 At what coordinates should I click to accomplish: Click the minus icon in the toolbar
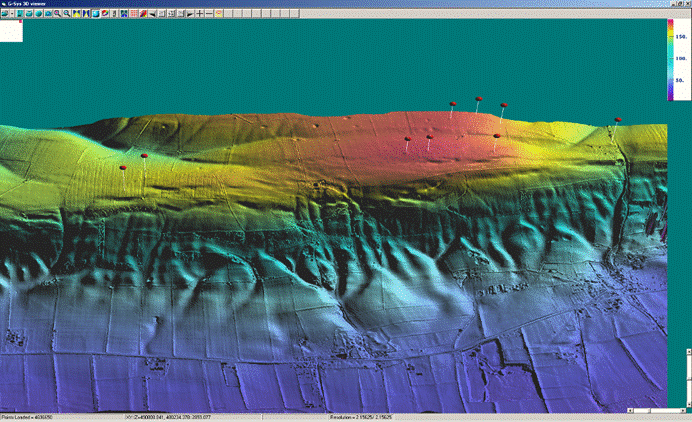tap(209, 14)
